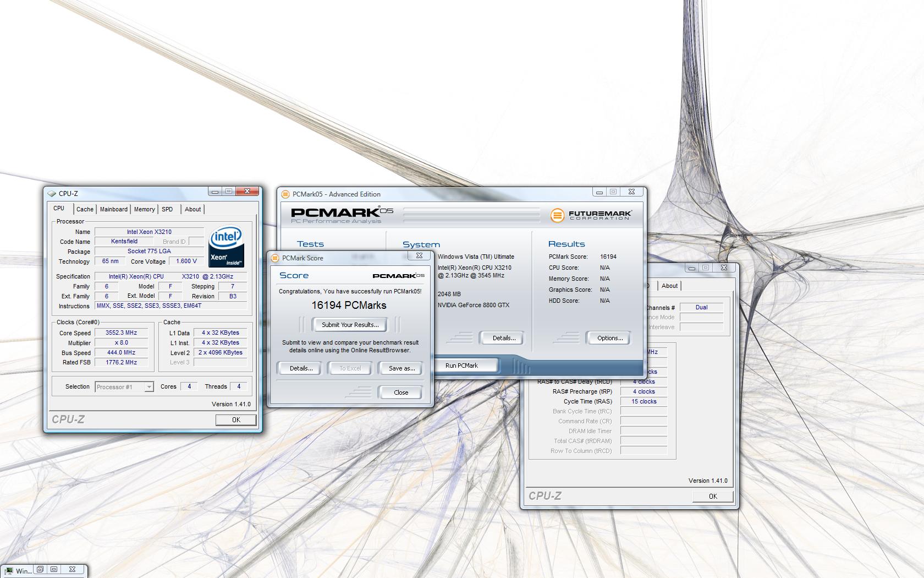This screenshot has height=578, width=924.
Task: Click the Cycle Time 15 clocks value
Action: 643,401
